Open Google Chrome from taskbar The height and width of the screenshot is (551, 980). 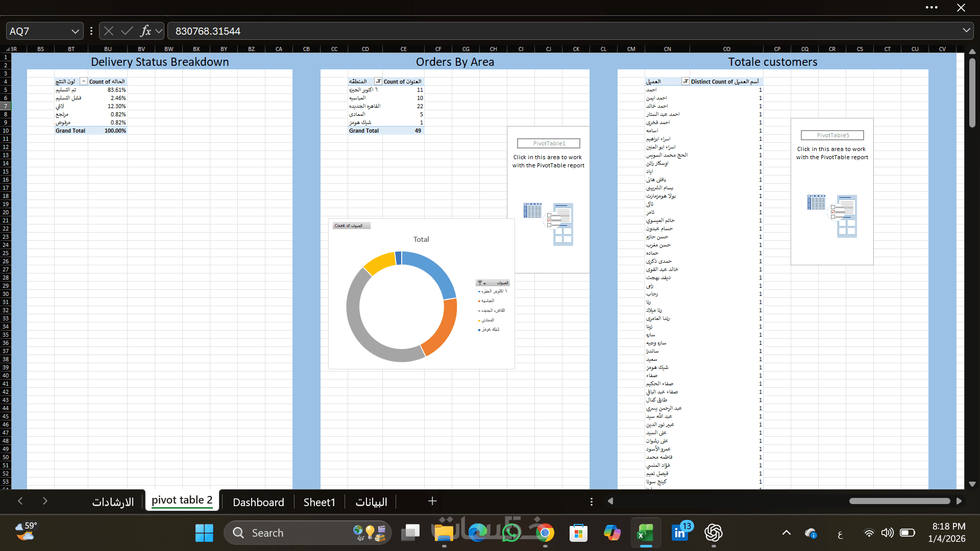click(545, 533)
